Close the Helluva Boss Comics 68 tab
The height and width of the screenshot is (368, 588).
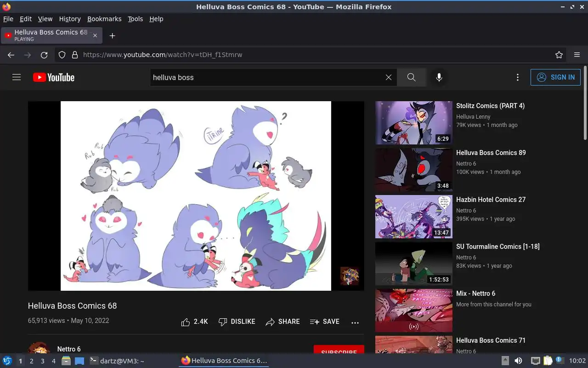(x=95, y=35)
